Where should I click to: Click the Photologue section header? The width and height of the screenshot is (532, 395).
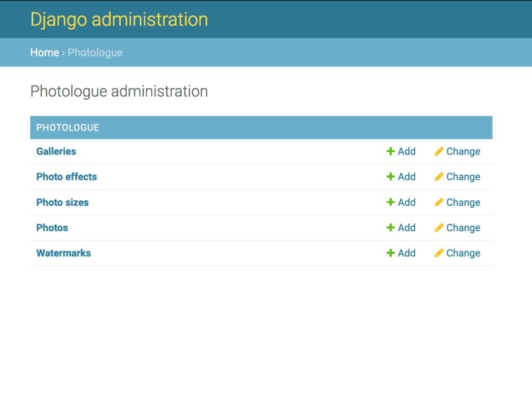68,127
